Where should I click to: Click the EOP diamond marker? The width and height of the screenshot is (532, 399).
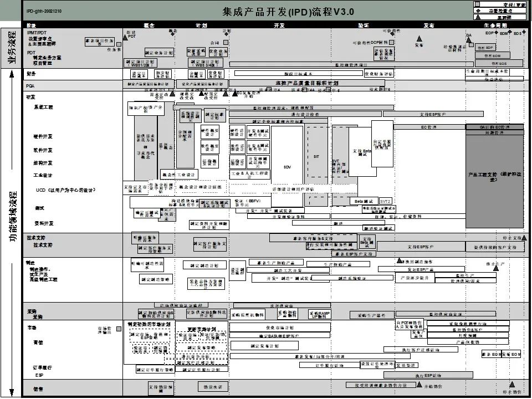point(496,33)
